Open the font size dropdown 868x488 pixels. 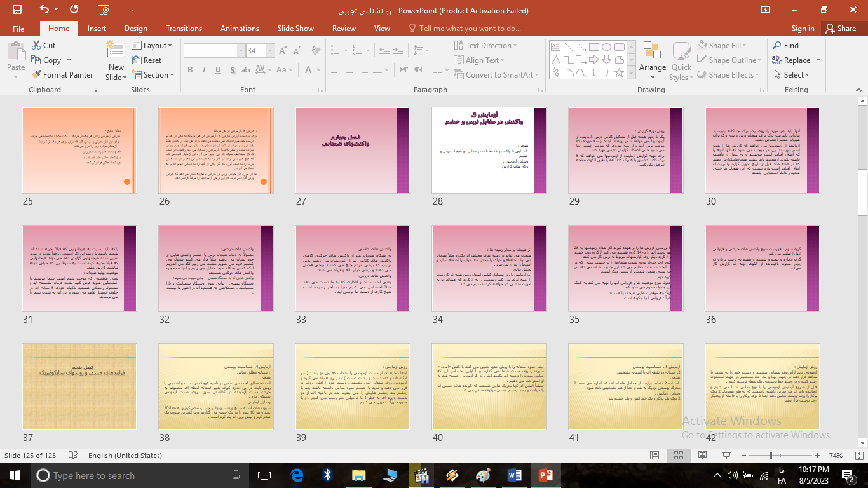pyautogui.click(x=271, y=51)
